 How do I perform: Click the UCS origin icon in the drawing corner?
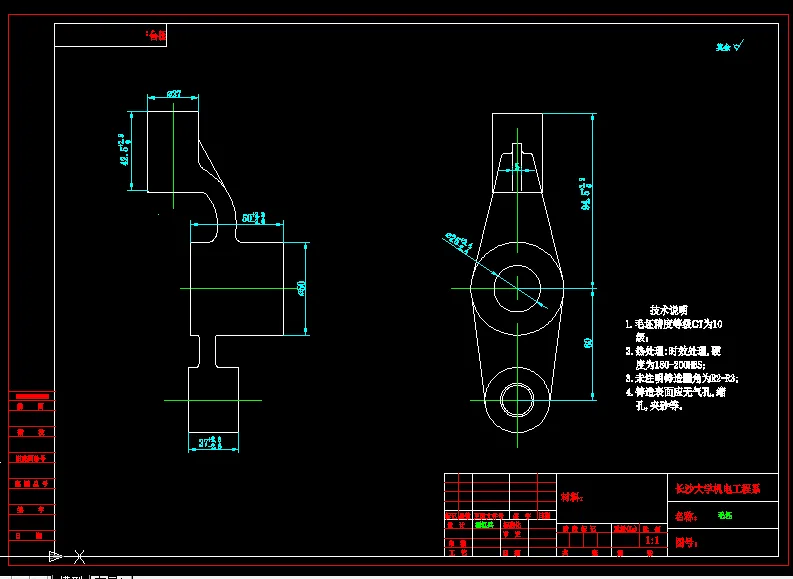[67, 557]
